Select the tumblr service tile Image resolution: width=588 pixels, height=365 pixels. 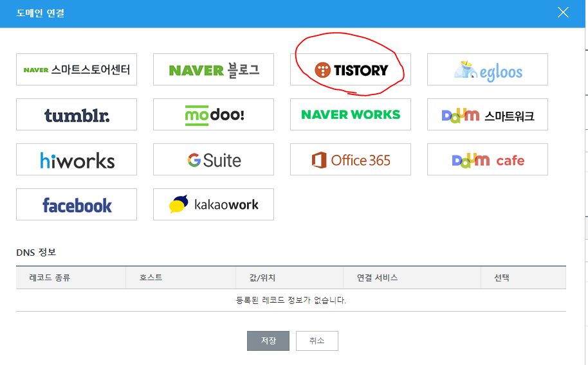(77, 114)
